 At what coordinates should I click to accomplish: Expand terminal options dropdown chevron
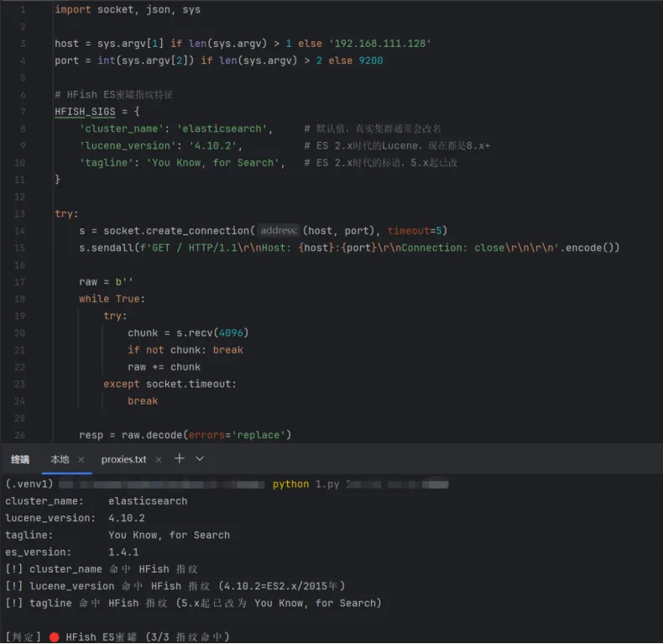click(x=200, y=459)
